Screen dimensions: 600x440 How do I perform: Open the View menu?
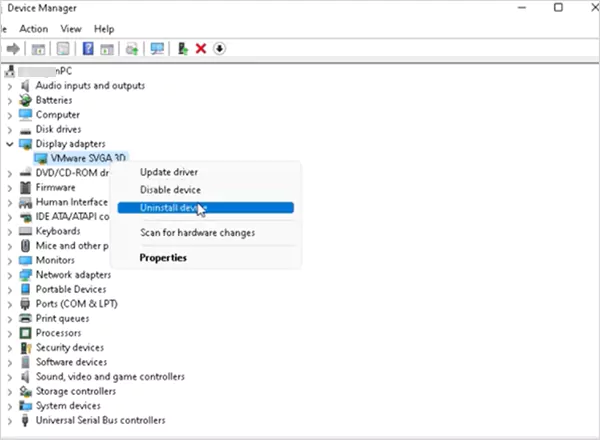71,29
